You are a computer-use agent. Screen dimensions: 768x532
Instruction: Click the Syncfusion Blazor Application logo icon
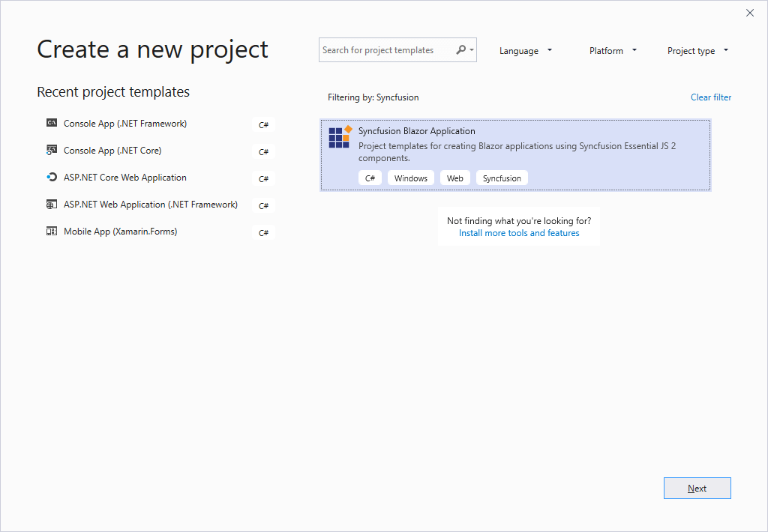click(340, 137)
